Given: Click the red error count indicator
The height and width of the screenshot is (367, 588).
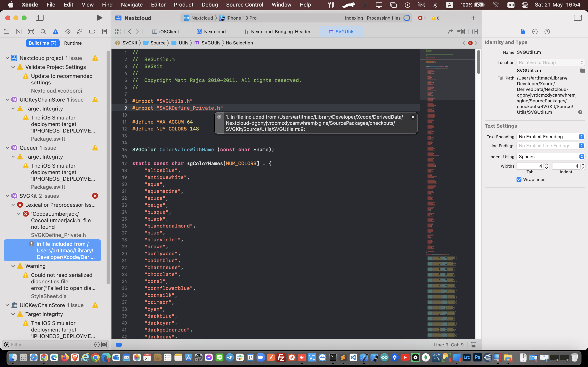Looking at the screenshot, I should (x=422, y=18).
